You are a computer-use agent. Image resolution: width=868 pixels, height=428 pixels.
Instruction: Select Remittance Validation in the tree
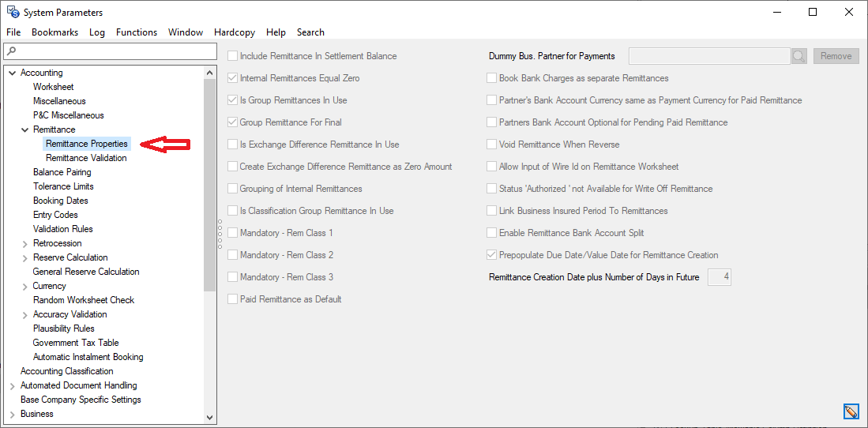tap(86, 158)
